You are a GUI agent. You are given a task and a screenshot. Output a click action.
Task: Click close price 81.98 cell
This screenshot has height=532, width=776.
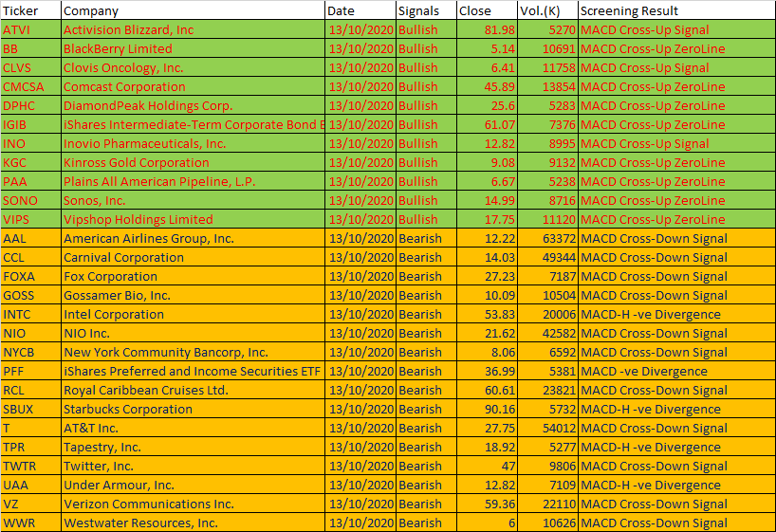click(488, 29)
